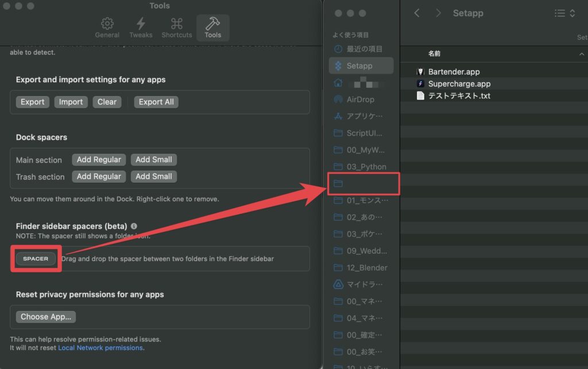Open the 09_Wedd... folder in sidebar
The height and width of the screenshot is (369, 588).
point(361,251)
